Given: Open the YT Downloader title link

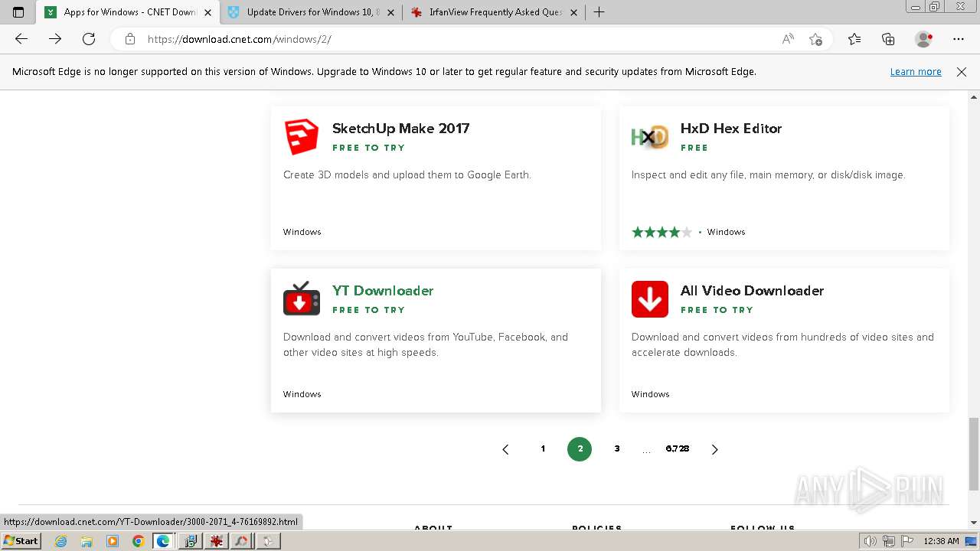Looking at the screenshot, I should [x=383, y=291].
